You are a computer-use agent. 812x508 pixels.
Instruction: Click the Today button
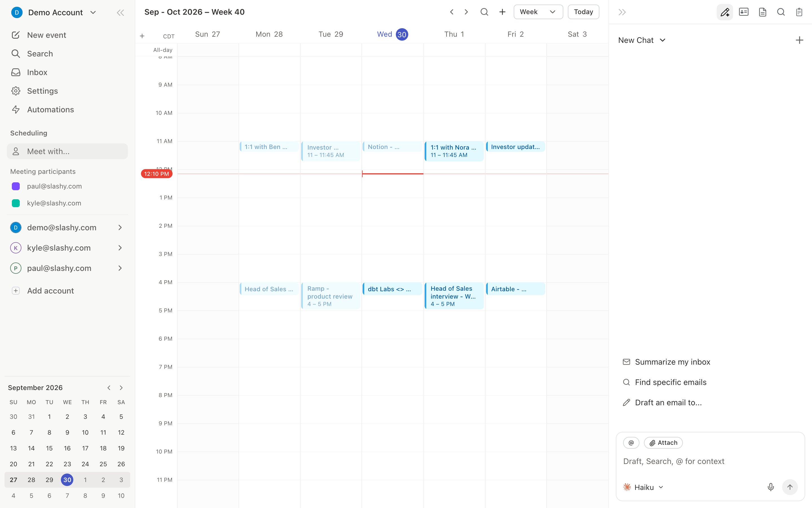[583, 12]
